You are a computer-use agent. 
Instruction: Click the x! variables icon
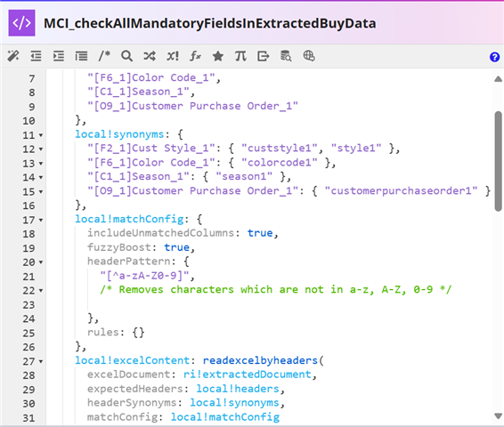click(173, 56)
